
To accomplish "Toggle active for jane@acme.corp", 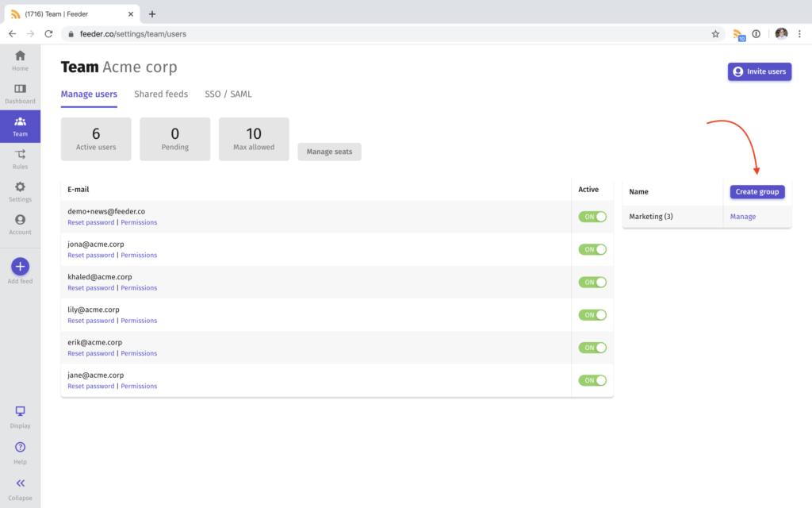I will (x=592, y=380).
